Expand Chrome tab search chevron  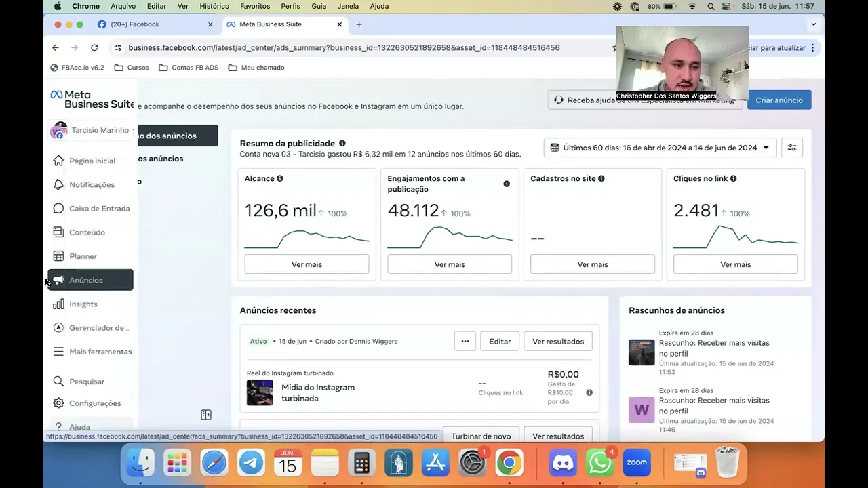pyautogui.click(x=813, y=24)
